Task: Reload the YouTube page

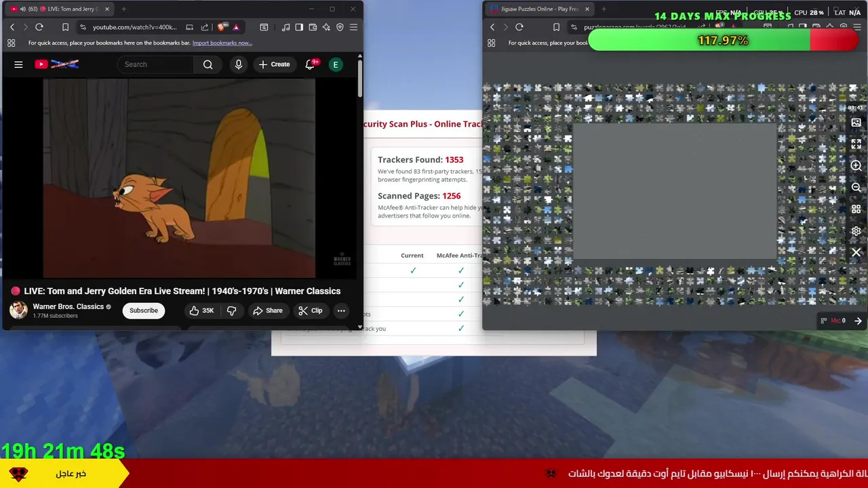Action: tap(39, 27)
